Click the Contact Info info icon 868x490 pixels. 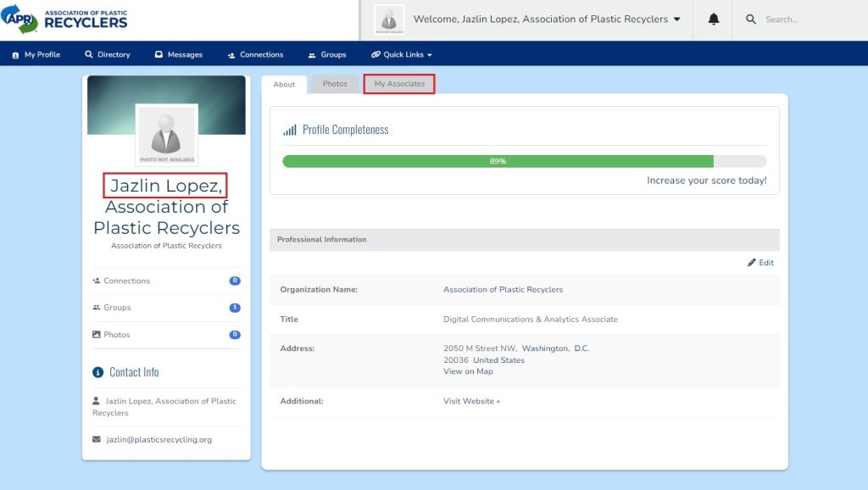click(x=98, y=372)
